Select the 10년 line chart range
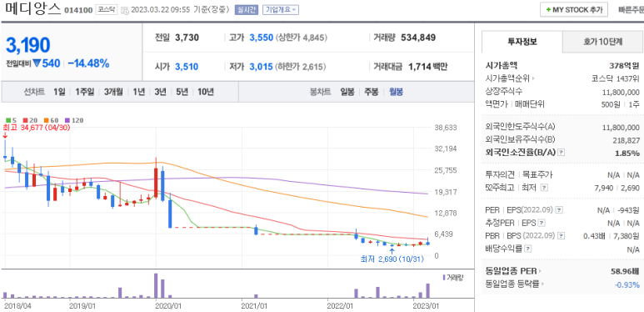Viewport: 644px width, 312px height. [205, 92]
